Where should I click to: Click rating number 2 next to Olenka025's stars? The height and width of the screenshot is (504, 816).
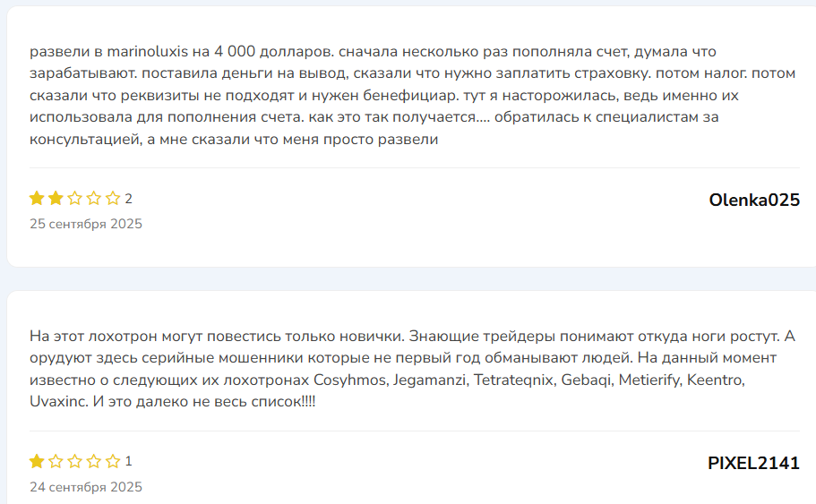(x=129, y=199)
